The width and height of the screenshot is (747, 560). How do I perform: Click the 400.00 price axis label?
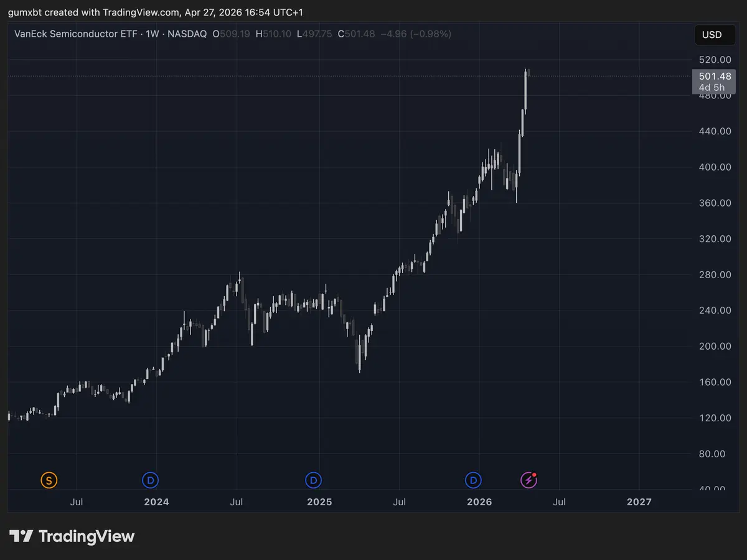[x=715, y=167]
